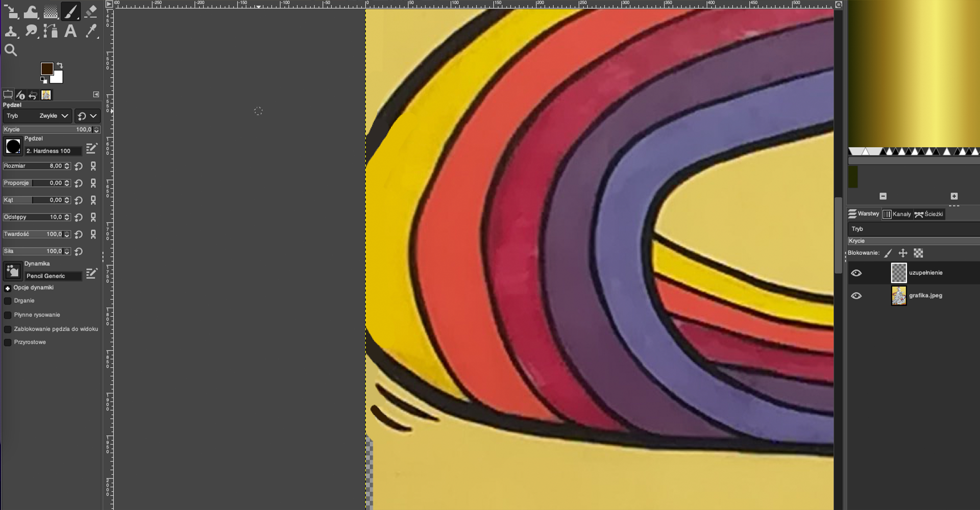Image resolution: width=980 pixels, height=510 pixels.
Task: Adjust the layer Krycie opacity slider
Action: pos(914,241)
